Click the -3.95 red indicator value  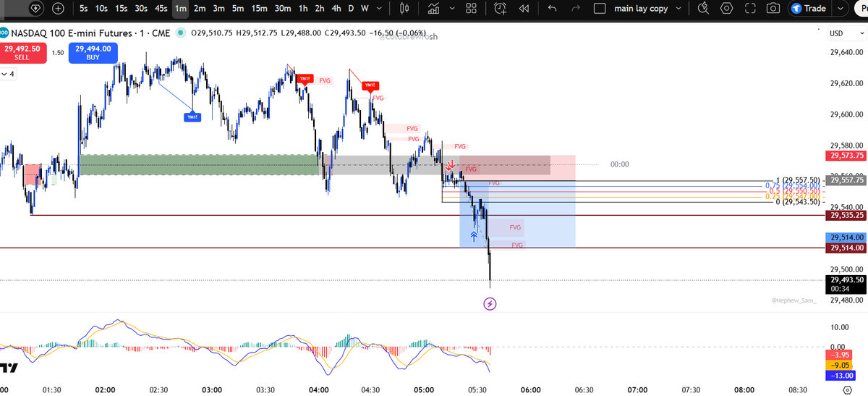(840, 355)
